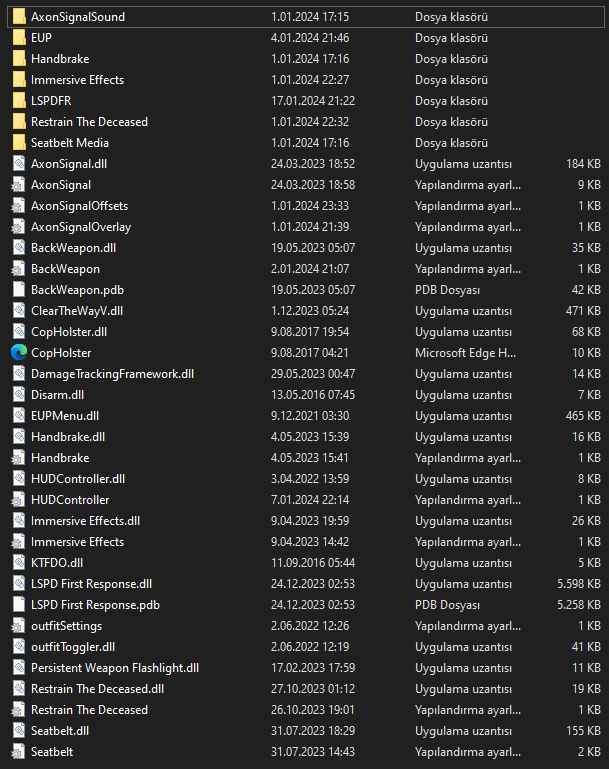
Task: Click the date 11.09.2016 05:44
Action: [x=313, y=563]
